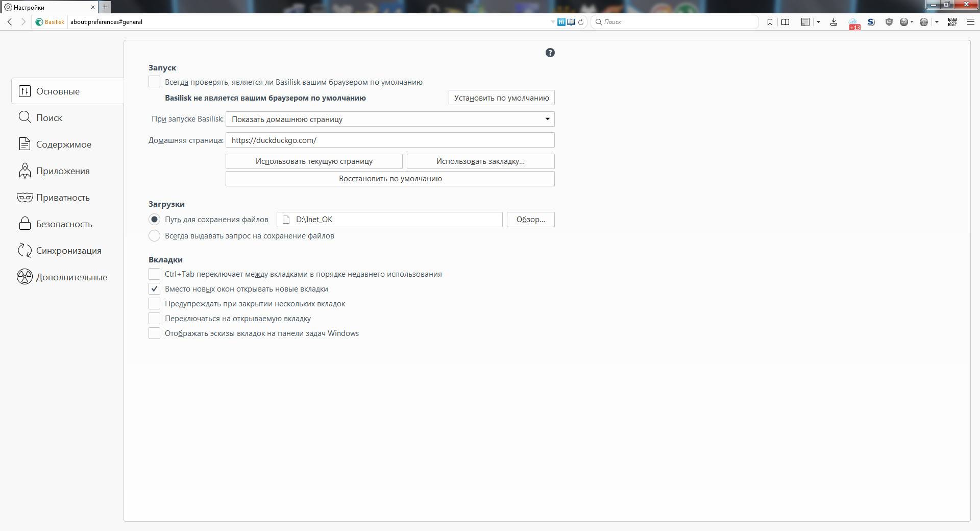Select Путь для сохранения файлов radio
Viewport: 980px width, 531px height.
(154, 219)
